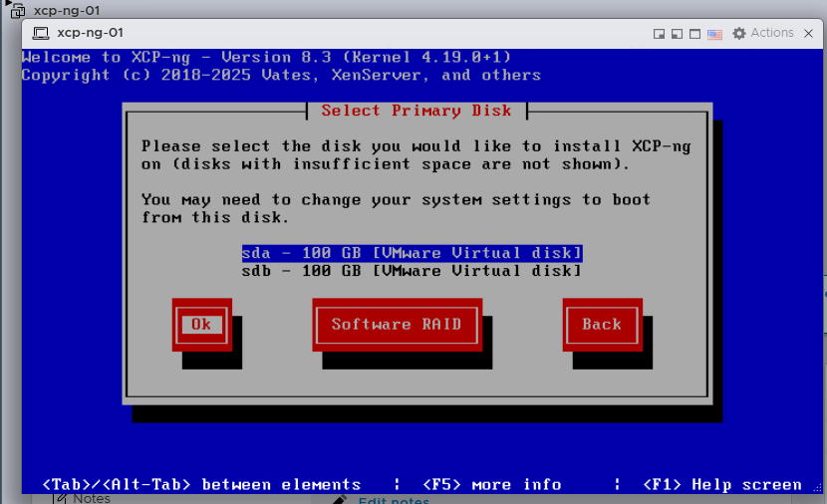
Task: Click the Notes icon at bottom left
Action: pyautogui.click(x=60, y=498)
